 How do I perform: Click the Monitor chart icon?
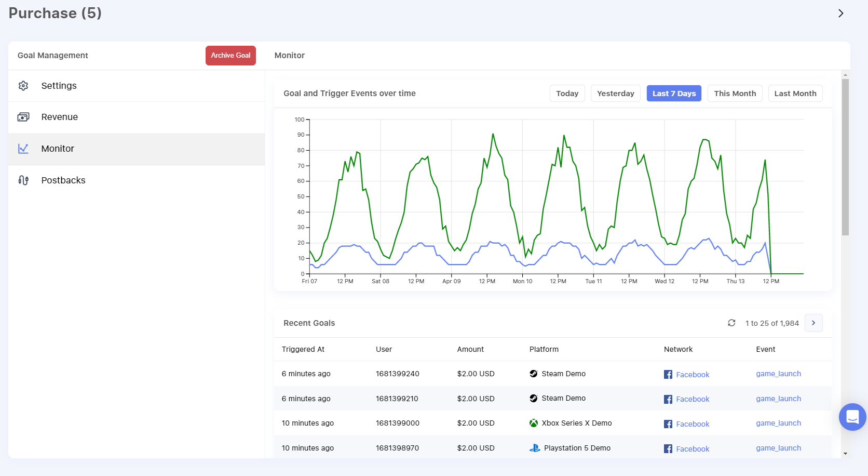click(x=23, y=149)
